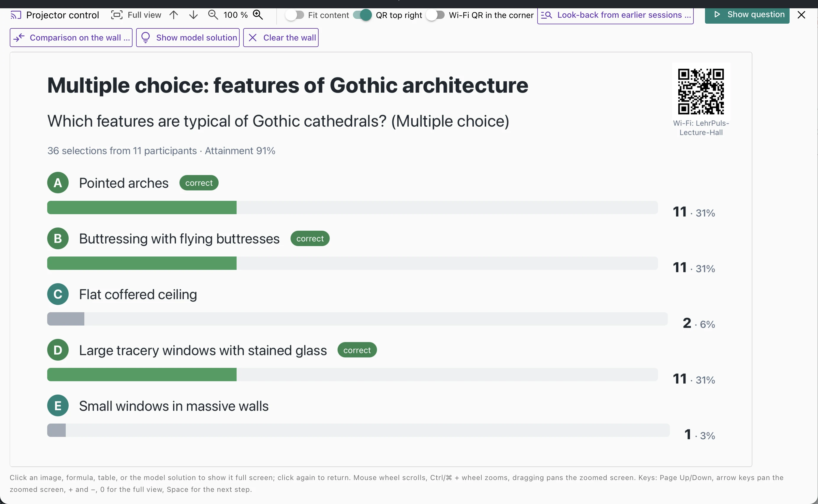Toggle the Fit content switch
This screenshot has width=818, height=504.
pos(295,15)
